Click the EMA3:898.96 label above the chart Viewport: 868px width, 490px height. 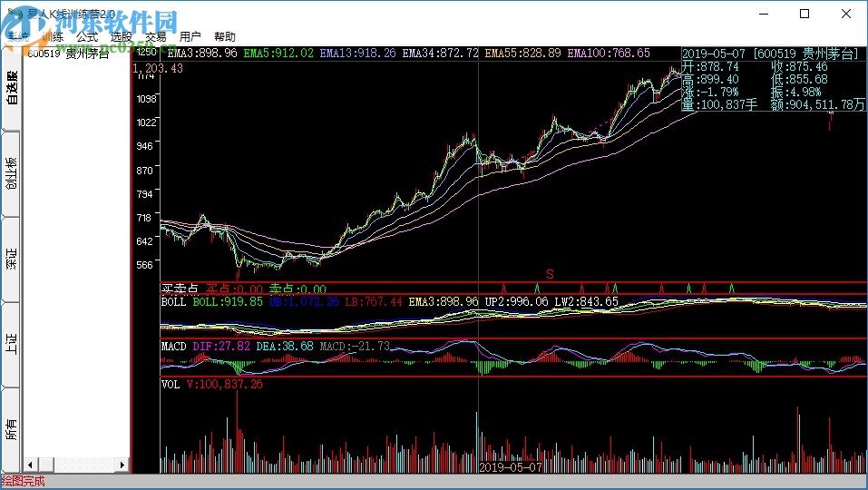(x=201, y=54)
